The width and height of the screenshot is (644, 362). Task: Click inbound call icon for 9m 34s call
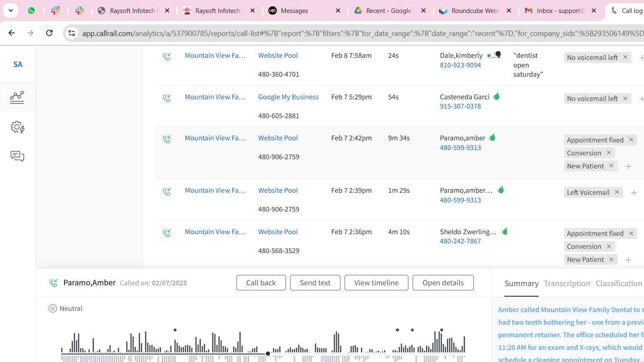(x=167, y=139)
